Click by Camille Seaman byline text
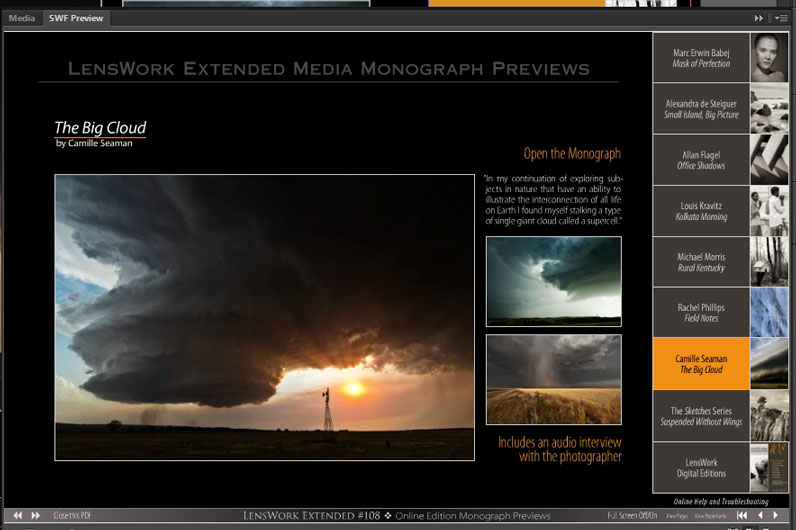This screenshot has width=796, height=530. coord(94,143)
